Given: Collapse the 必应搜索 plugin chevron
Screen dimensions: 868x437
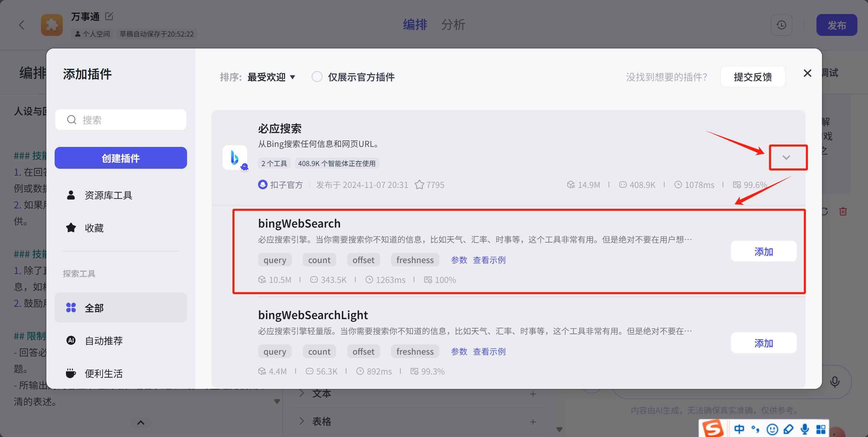Looking at the screenshot, I should pyautogui.click(x=786, y=158).
